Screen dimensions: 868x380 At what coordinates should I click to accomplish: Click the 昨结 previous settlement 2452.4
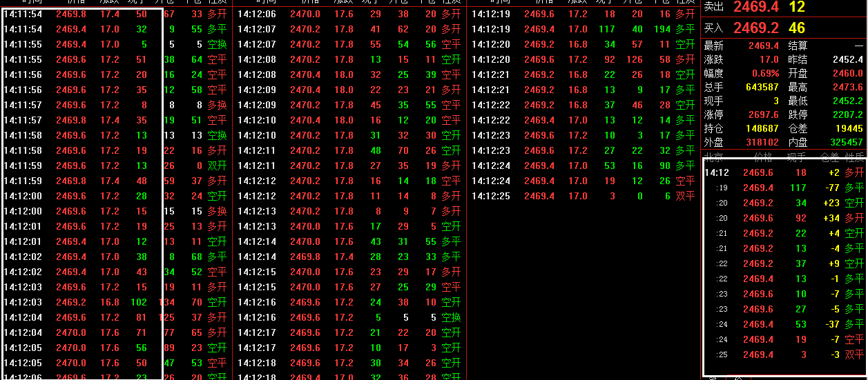tap(847, 60)
